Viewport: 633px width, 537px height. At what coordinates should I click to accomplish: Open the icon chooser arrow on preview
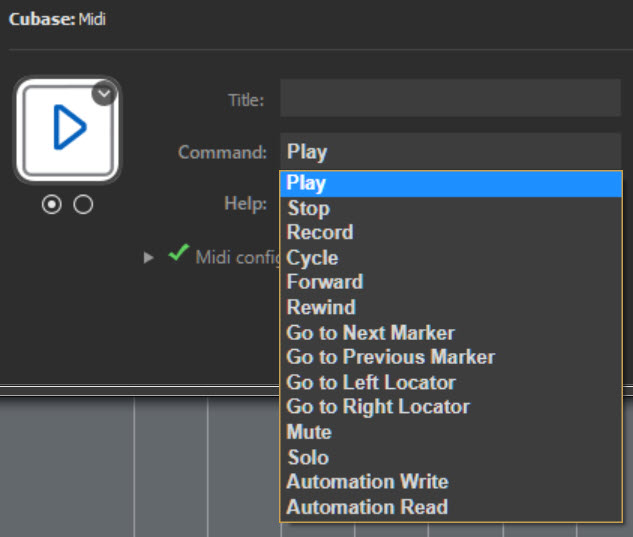click(106, 93)
